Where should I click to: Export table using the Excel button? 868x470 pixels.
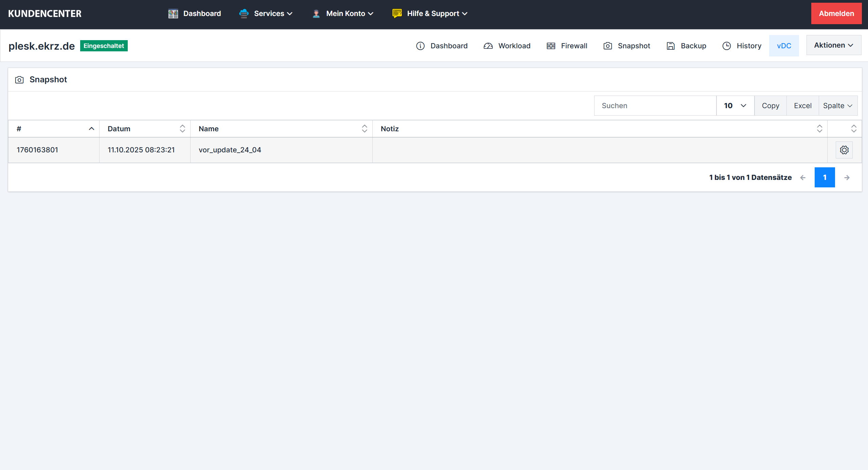coord(802,106)
